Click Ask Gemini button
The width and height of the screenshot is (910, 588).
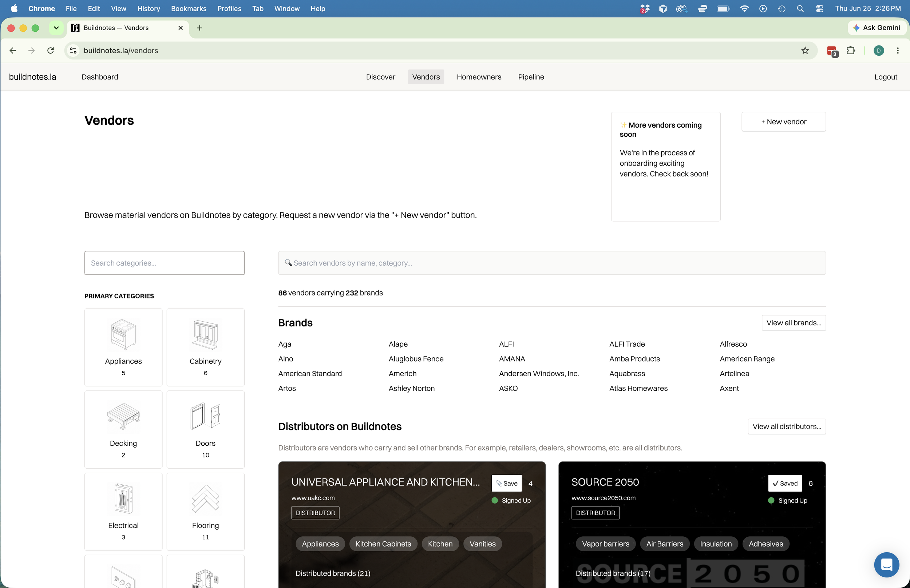click(x=877, y=28)
